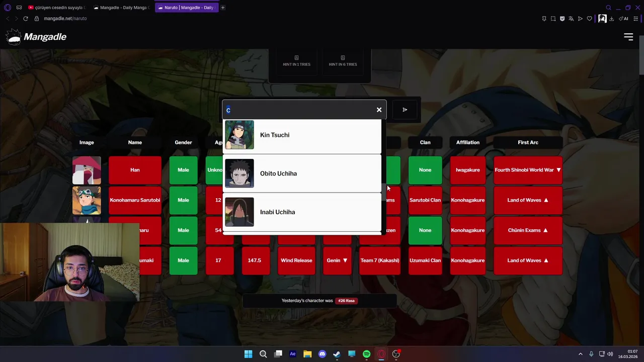644x362 pixels.
Task: Open the Easy Setup sliders icon
Action: 635,19
